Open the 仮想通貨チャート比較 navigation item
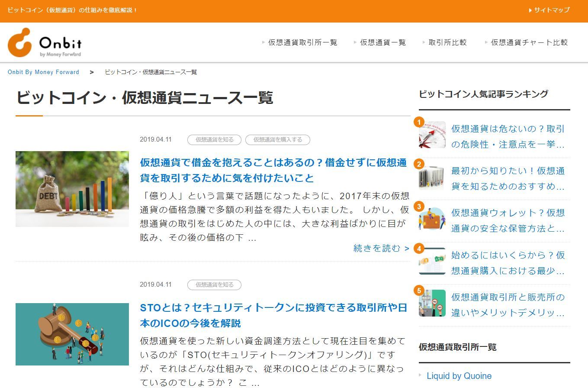Image resolution: width=588 pixels, height=388 pixels. click(529, 42)
